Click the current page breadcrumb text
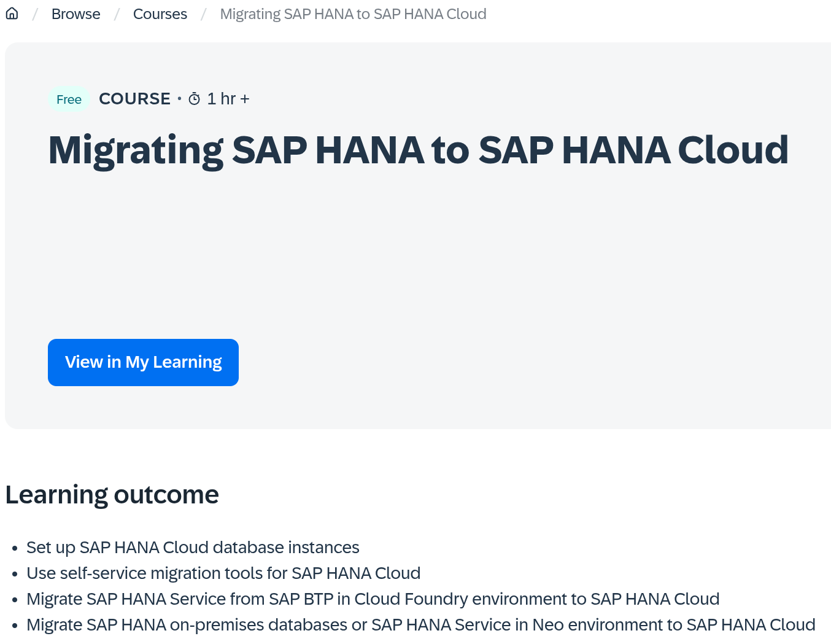Image resolution: width=831 pixels, height=644 pixels. pos(353,14)
